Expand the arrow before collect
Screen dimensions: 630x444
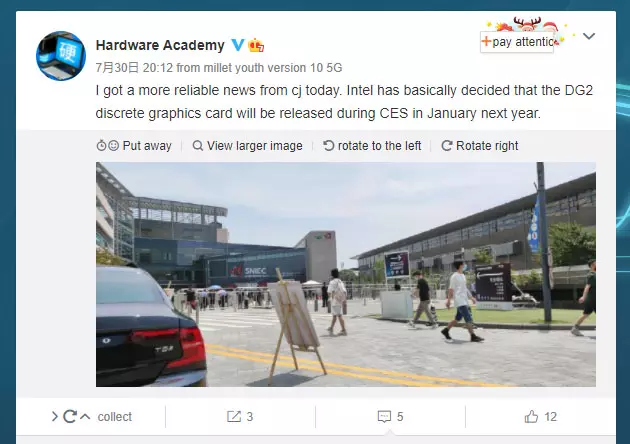[55, 417]
